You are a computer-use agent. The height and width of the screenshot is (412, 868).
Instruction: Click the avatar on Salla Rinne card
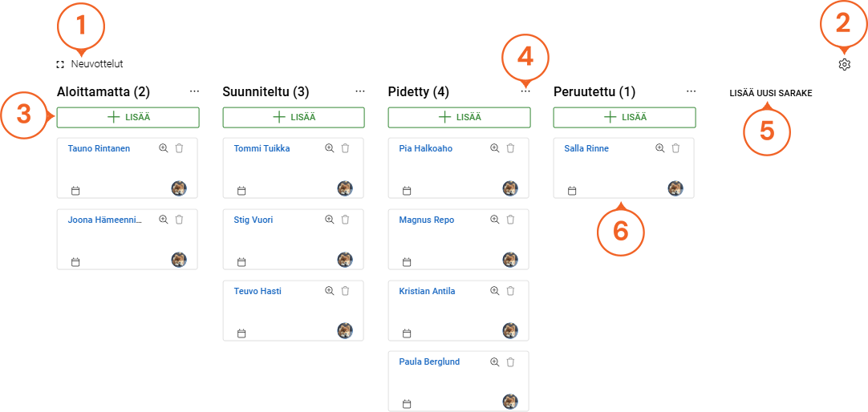pyautogui.click(x=675, y=188)
